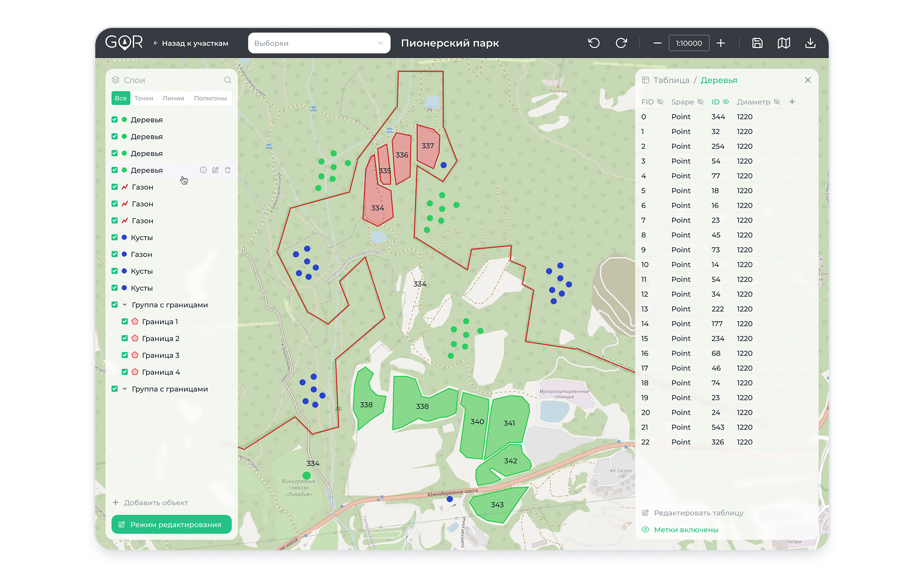Click the Пионерский парк title
924x578 pixels.
point(450,43)
